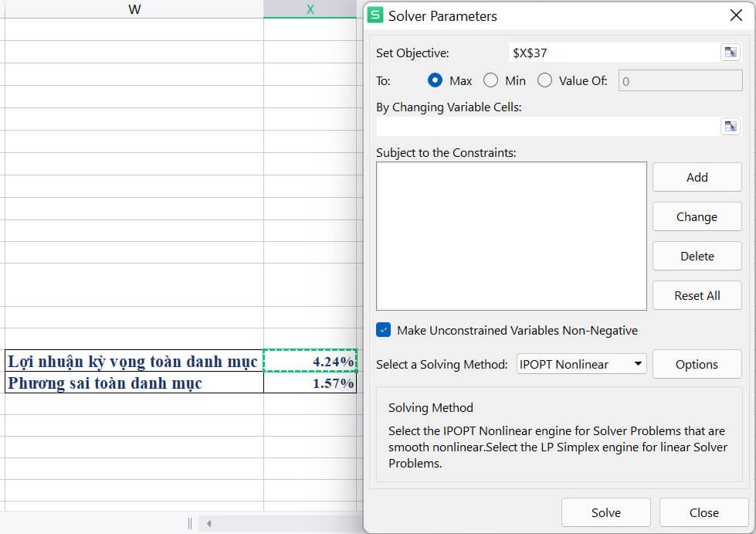Click the left scroll arrow in sheet scrollbar

click(x=208, y=523)
